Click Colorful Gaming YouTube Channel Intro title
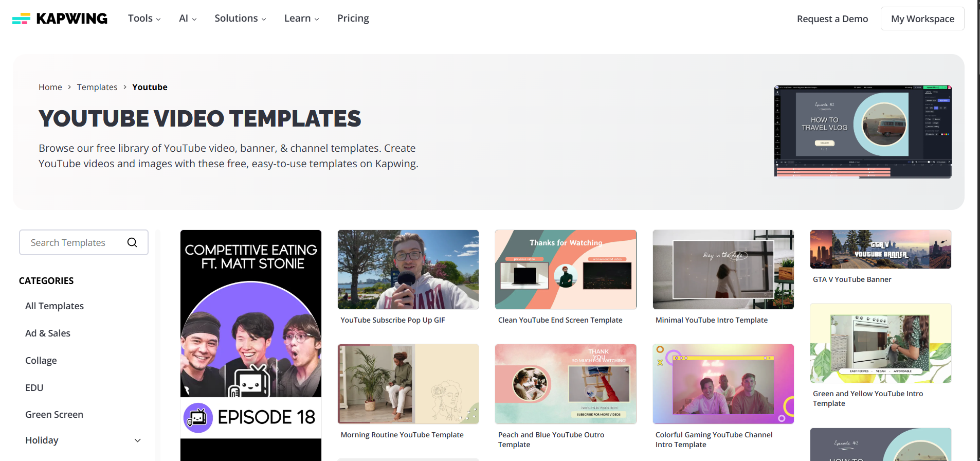This screenshot has width=980, height=461. [x=714, y=440]
